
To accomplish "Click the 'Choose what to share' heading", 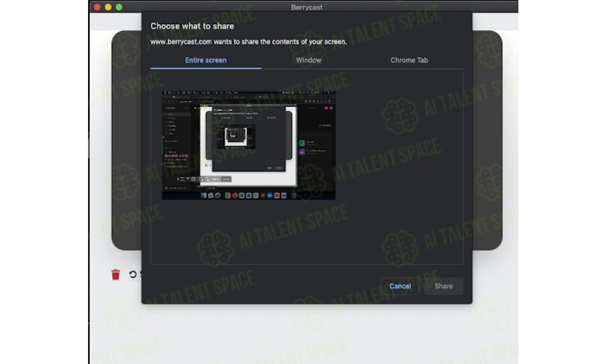I will coord(192,26).
